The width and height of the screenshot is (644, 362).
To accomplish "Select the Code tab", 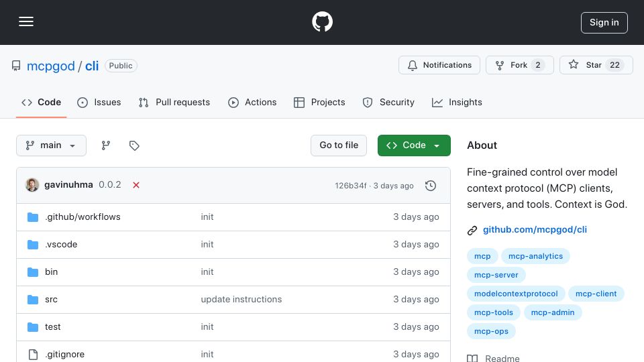I will [41, 102].
